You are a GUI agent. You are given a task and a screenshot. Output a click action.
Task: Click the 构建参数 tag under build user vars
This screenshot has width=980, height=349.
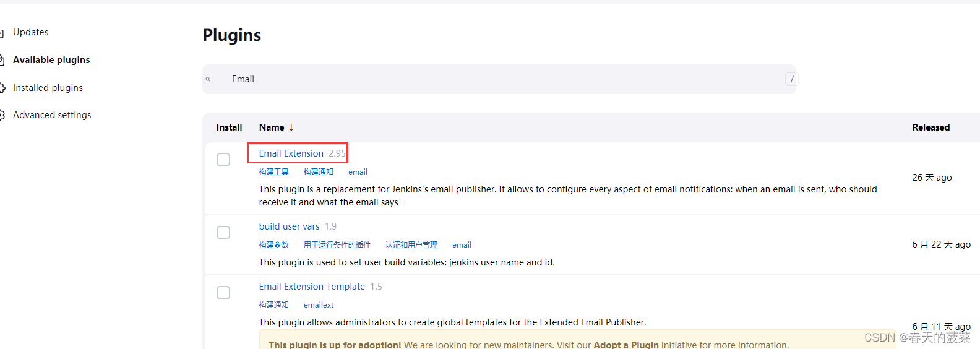point(273,245)
